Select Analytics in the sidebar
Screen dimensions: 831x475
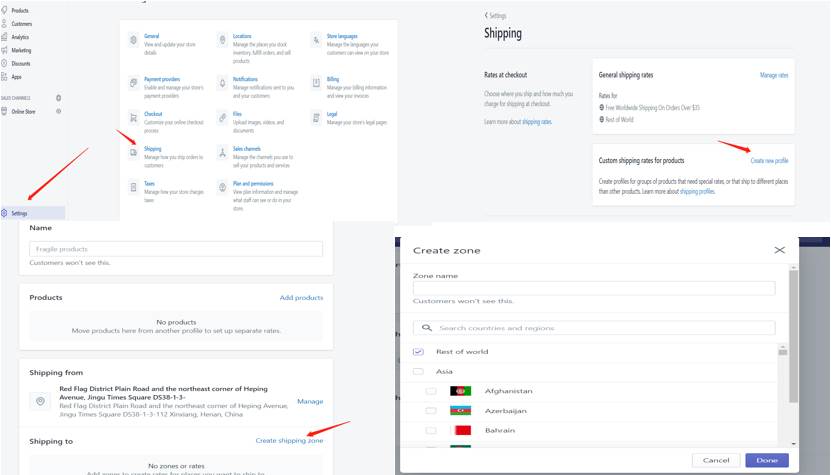pyautogui.click(x=20, y=37)
